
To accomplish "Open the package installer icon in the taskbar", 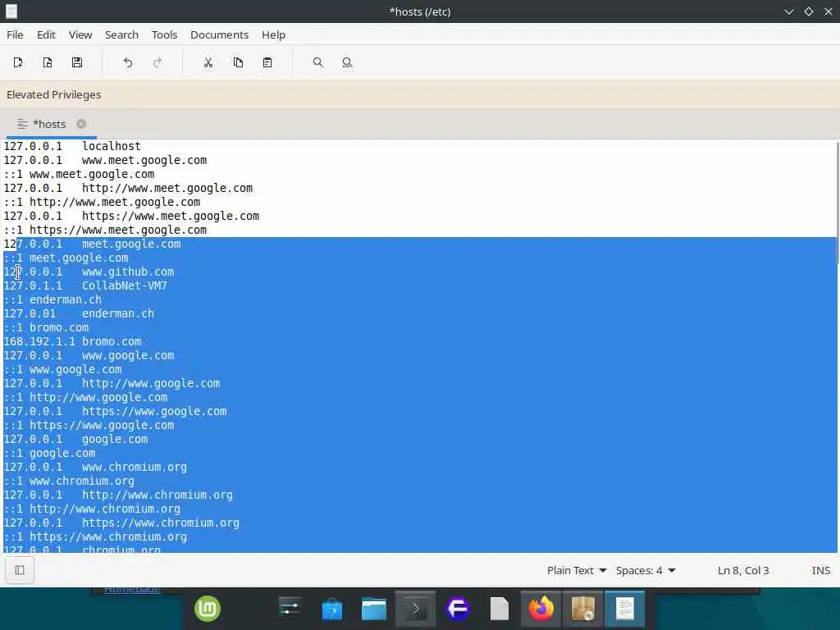I will click(583, 609).
